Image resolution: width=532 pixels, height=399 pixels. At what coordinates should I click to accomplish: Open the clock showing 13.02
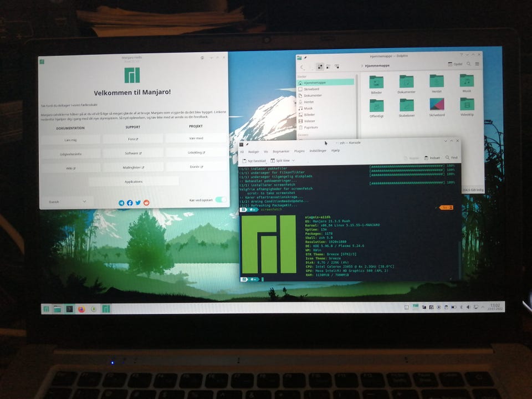coord(495,307)
